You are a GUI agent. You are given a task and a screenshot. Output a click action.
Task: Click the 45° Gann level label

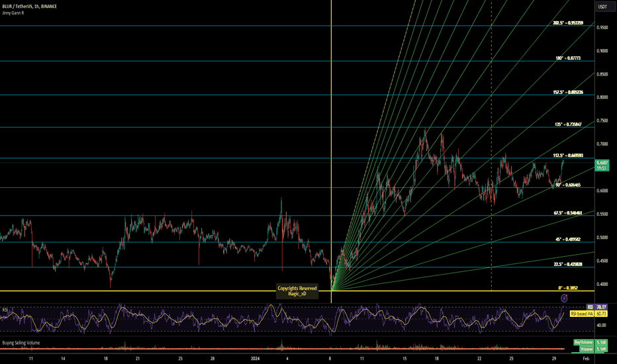coord(568,240)
